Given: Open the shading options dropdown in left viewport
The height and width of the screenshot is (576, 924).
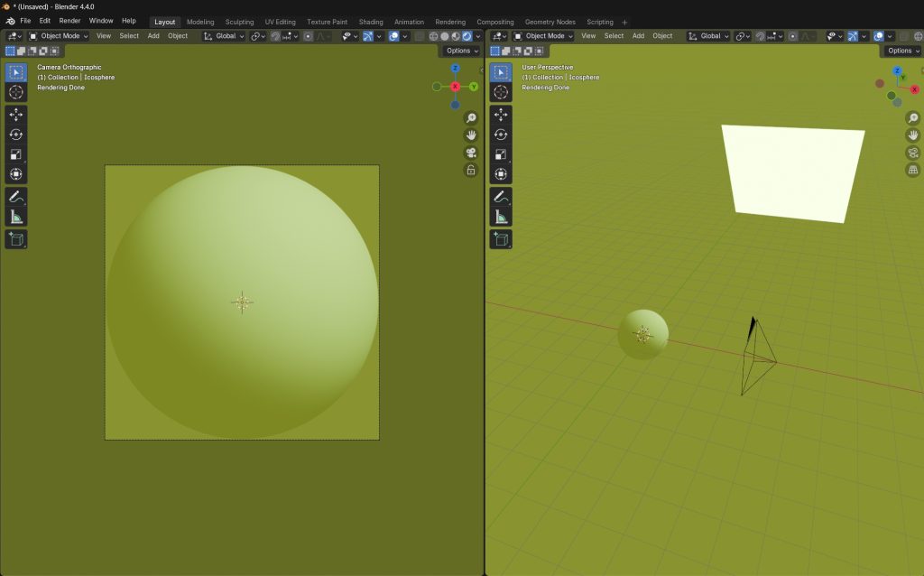Looking at the screenshot, I should point(477,36).
